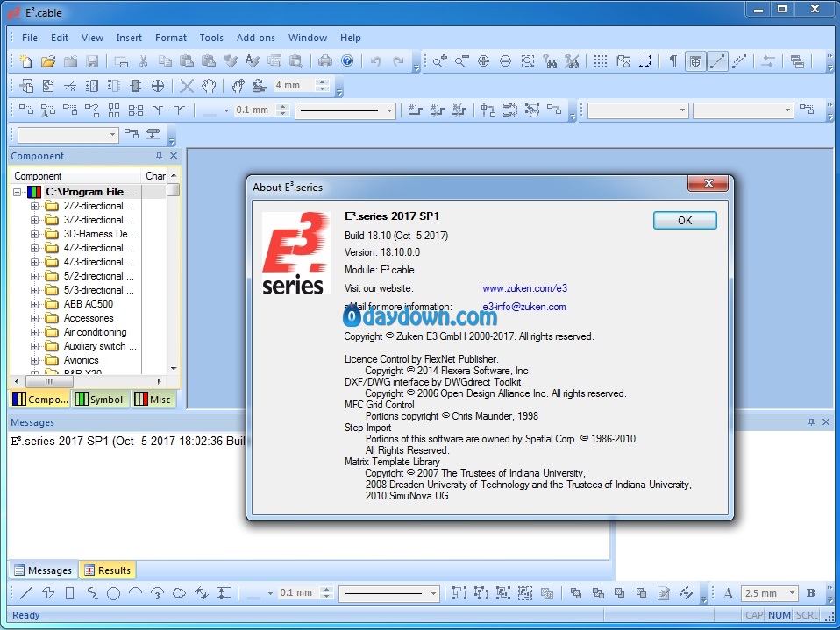
Task: Click the crosshair circle icon in second toolbar
Action: pyautogui.click(x=158, y=86)
